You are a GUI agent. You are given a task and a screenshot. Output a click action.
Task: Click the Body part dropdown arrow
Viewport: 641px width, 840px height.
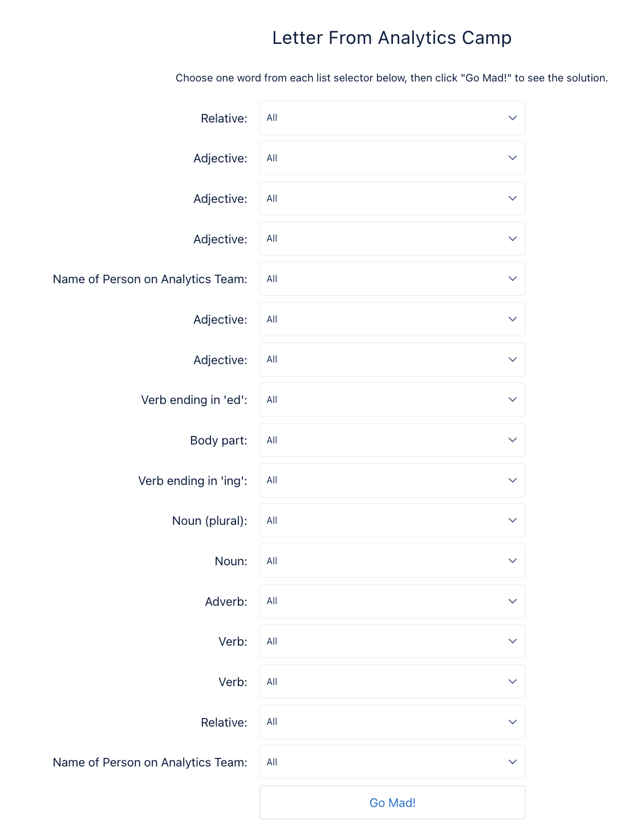tap(512, 440)
